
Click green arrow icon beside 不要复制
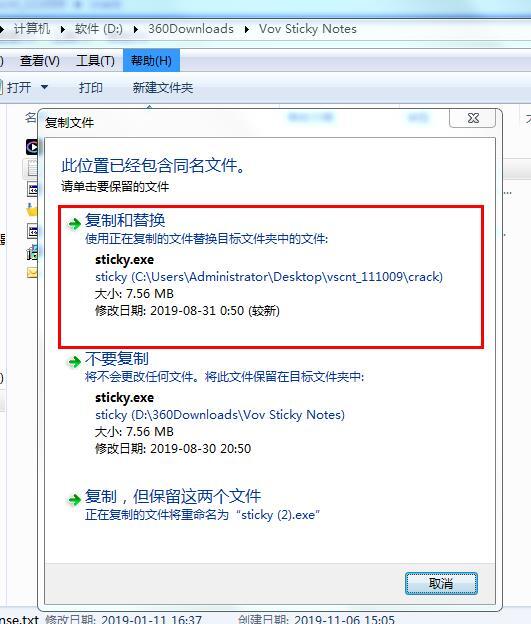click(x=74, y=362)
